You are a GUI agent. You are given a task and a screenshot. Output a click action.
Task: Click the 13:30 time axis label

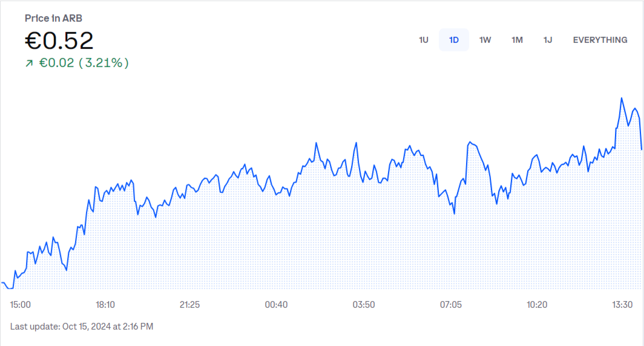point(623,304)
